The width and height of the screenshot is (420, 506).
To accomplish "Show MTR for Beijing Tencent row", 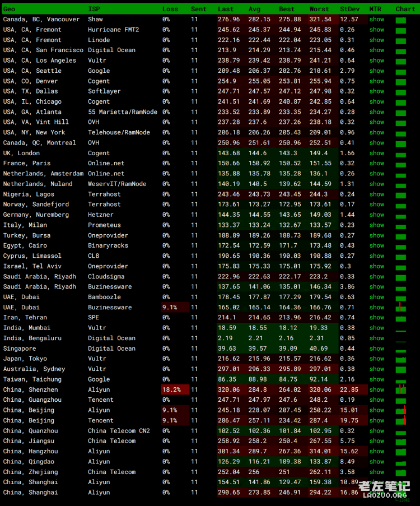I will click(377, 420).
